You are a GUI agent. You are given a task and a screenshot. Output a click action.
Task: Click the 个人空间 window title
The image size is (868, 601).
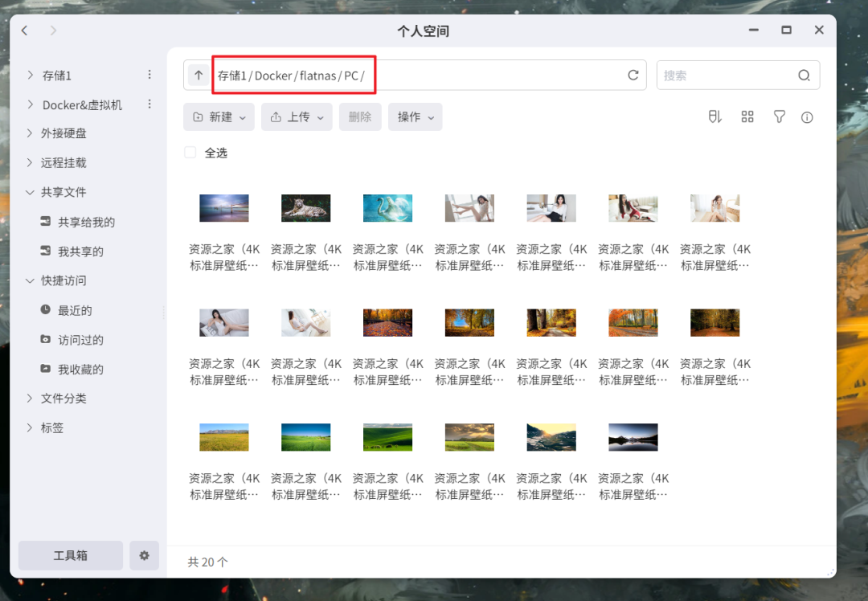tap(423, 31)
